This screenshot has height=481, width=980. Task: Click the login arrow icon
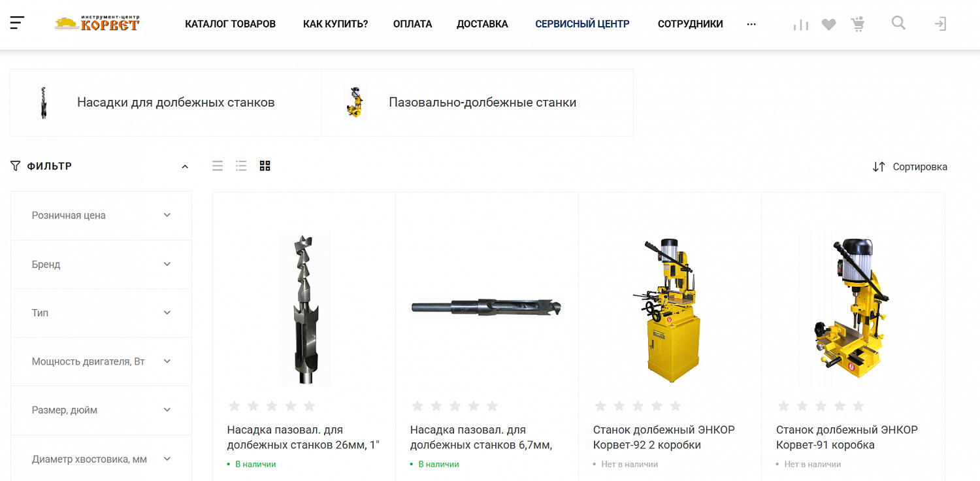[940, 24]
